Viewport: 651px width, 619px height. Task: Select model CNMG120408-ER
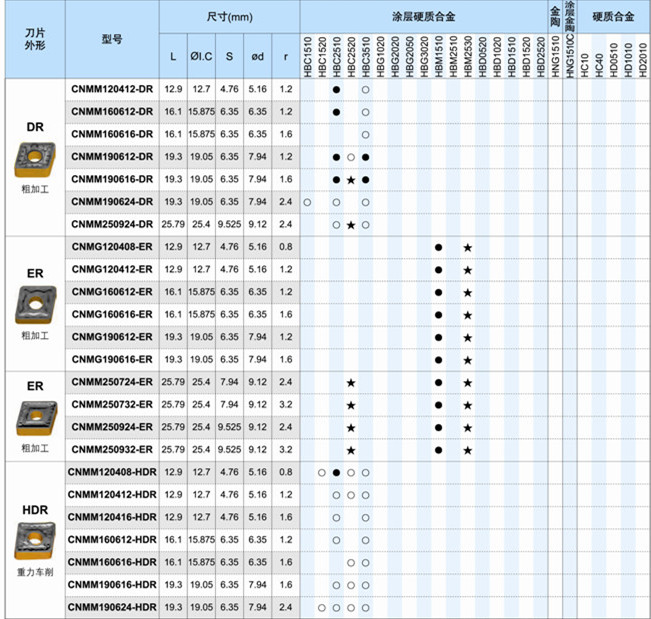click(112, 247)
